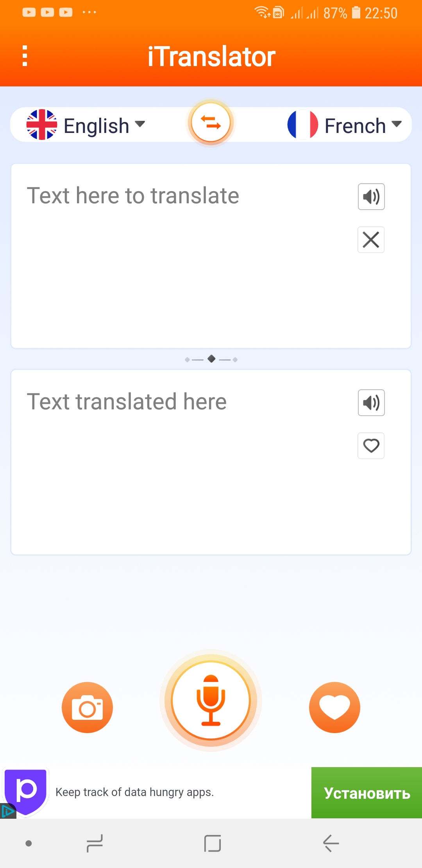Open Android recent apps navigation button
The image size is (422, 868).
[x=95, y=843]
